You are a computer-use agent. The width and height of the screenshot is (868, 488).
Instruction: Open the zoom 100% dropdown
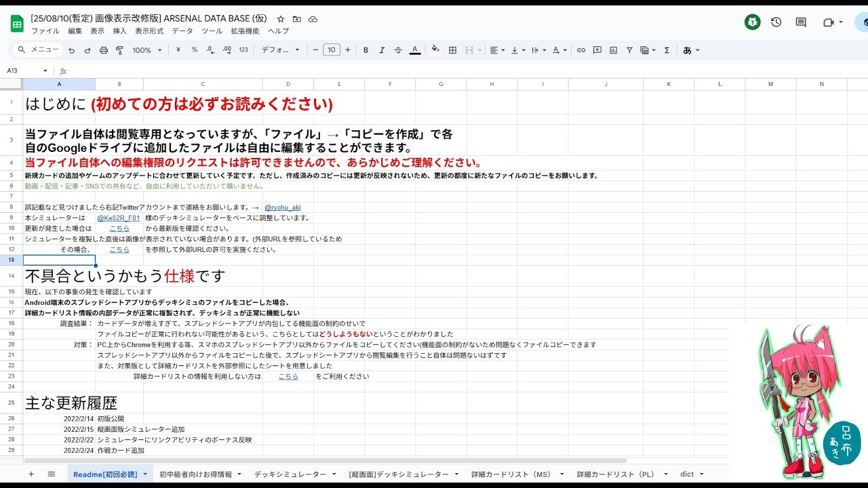[147, 50]
